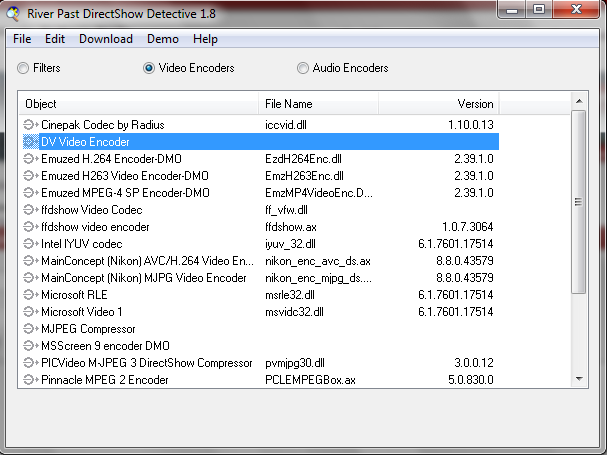Select the DV Video Encoder row
The height and width of the screenshot is (455, 607).
[x=261, y=142]
